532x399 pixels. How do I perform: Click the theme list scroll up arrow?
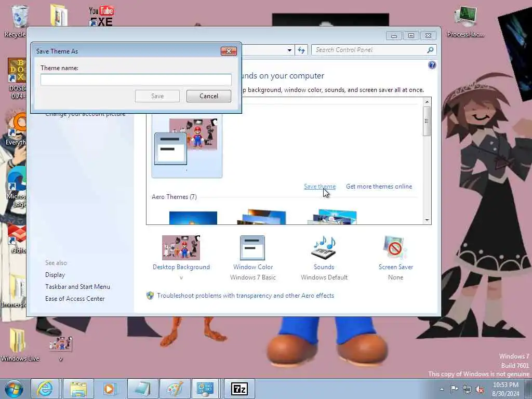tap(427, 102)
